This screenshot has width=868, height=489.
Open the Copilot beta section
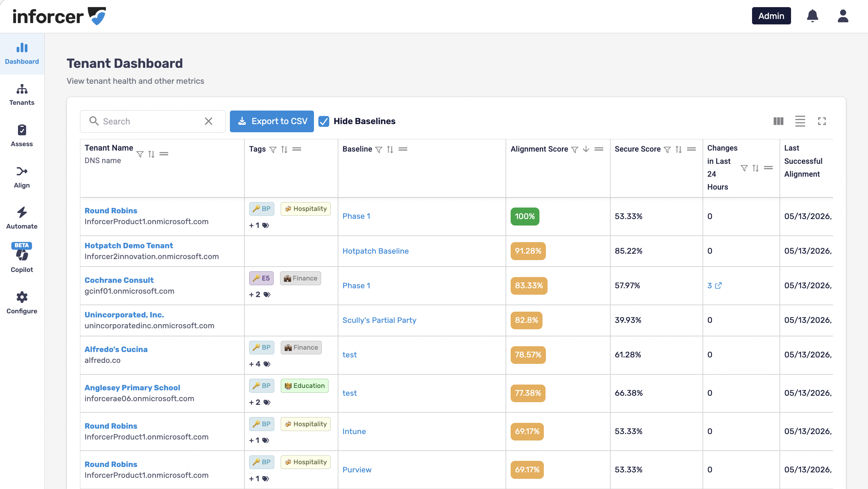[x=22, y=258]
